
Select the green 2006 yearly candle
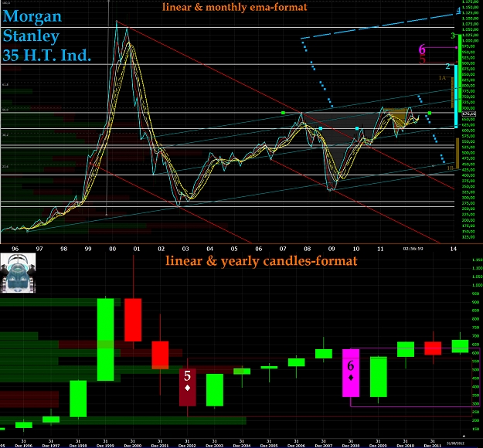coord(296,362)
